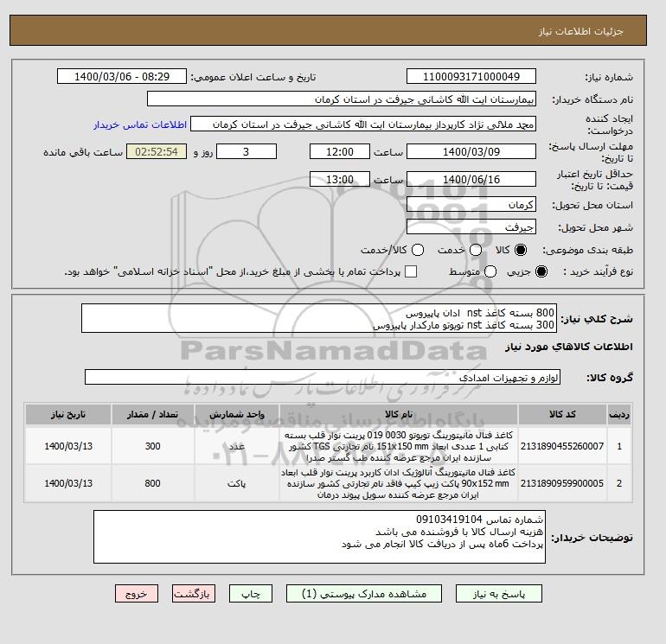Image resolution: width=666 pixels, height=644 pixels.
Task: Click the announcement date field 1400/03/06 - 08:29
Action: coord(121,76)
